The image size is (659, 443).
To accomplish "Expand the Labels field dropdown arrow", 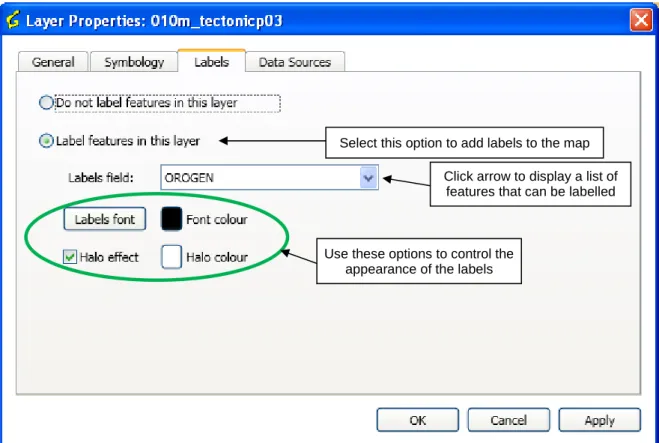I will pyautogui.click(x=369, y=178).
